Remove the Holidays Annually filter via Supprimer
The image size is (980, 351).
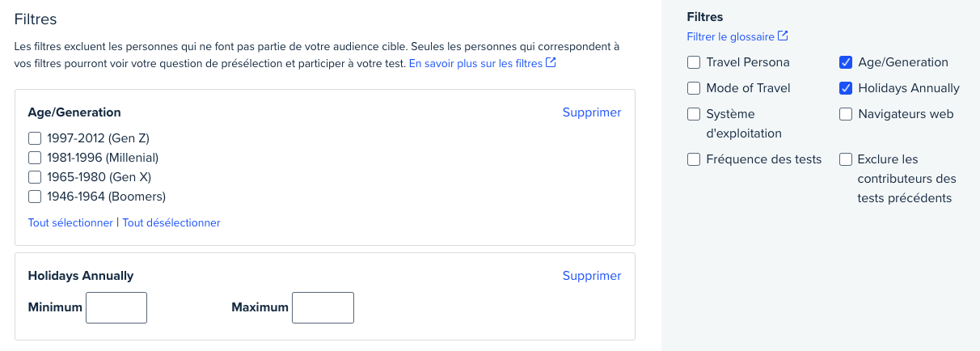[x=592, y=276]
